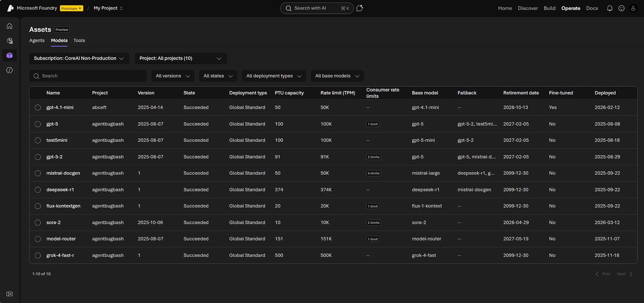Select the Assets cube icon in sidebar
Image resolution: width=644 pixels, height=303 pixels.
click(x=10, y=55)
